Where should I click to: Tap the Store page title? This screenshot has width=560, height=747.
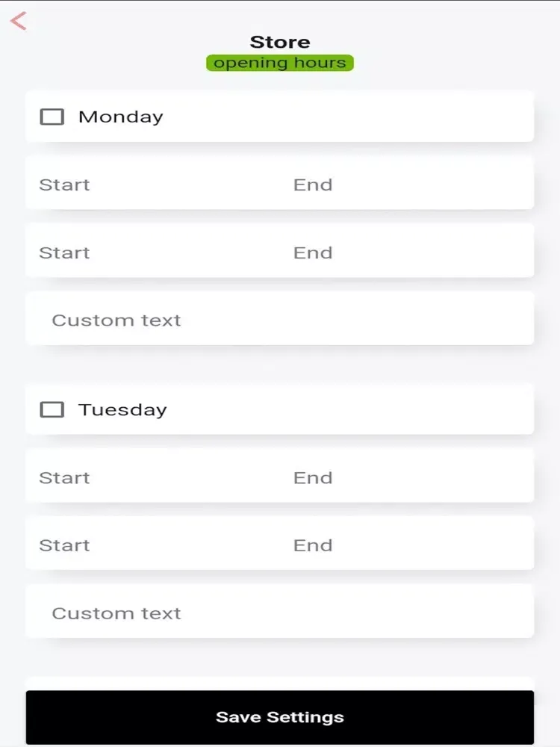(280, 42)
